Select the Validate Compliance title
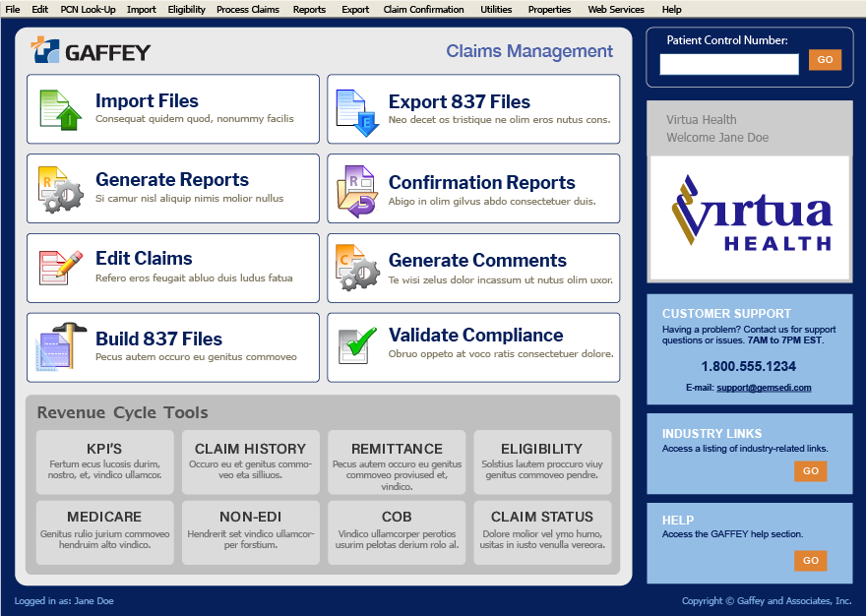866x616 pixels. (475, 335)
